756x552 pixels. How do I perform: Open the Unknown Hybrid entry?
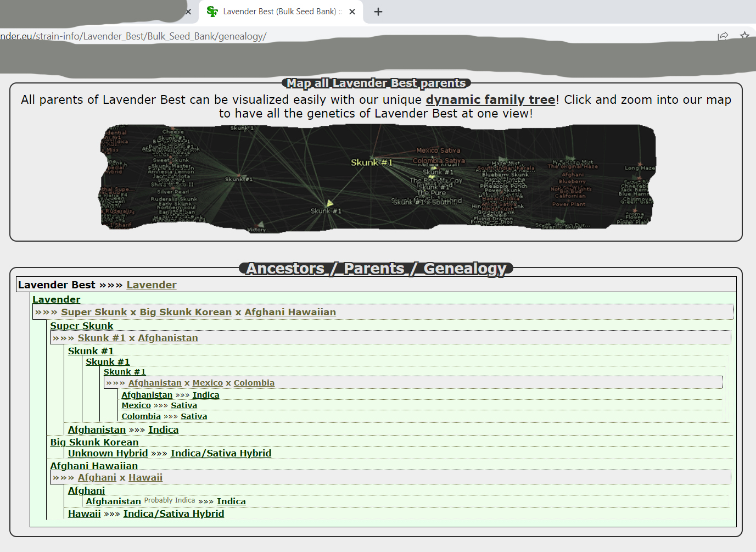(108, 453)
